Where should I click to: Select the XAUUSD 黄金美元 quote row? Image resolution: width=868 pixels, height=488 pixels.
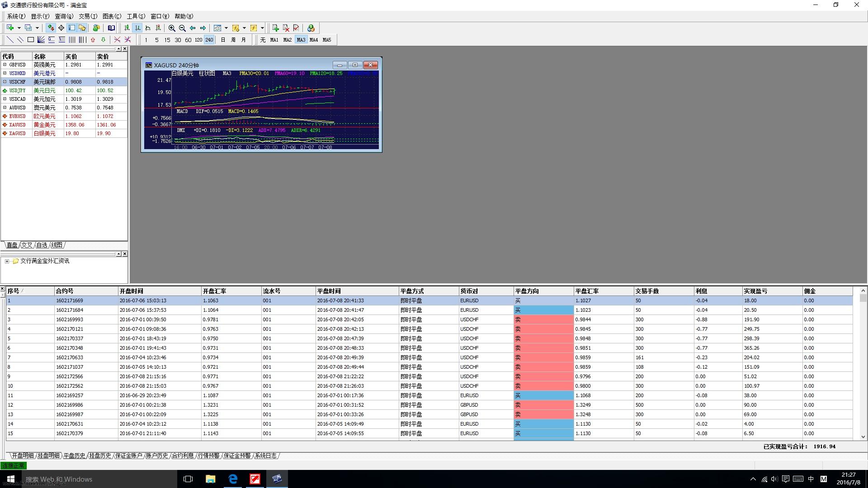point(64,125)
